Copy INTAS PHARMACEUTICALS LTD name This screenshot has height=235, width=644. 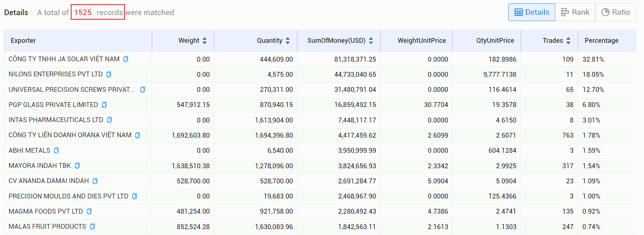click(x=109, y=120)
